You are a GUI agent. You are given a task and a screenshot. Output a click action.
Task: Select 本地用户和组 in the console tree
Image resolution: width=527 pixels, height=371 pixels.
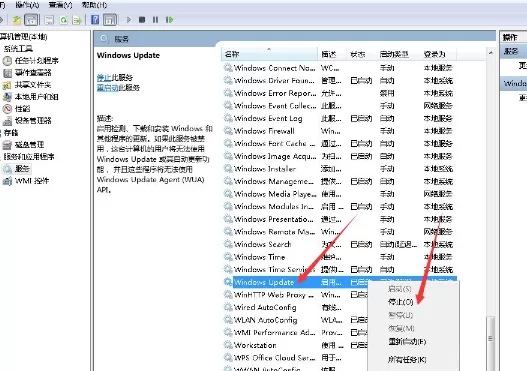point(37,97)
